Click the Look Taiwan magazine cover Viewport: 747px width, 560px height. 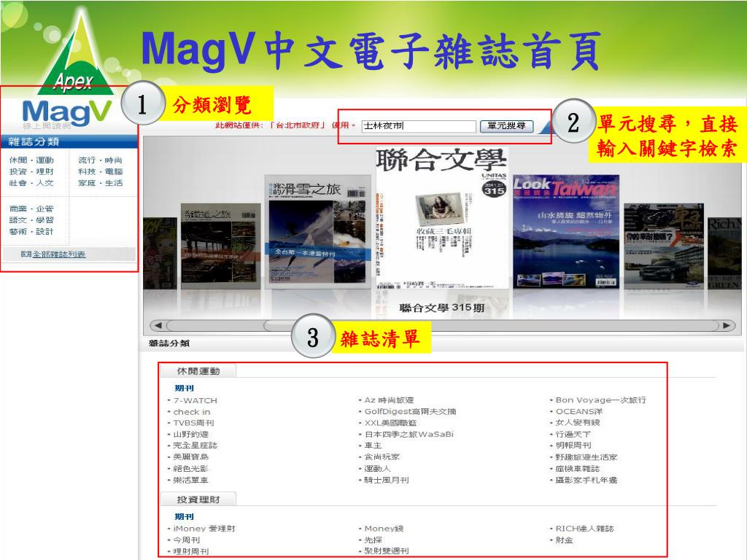[x=566, y=231]
